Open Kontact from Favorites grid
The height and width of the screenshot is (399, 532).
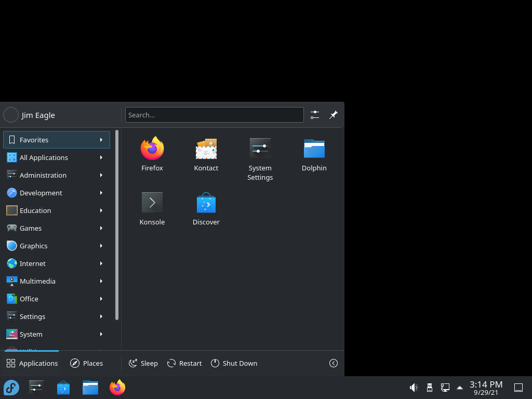206,154
